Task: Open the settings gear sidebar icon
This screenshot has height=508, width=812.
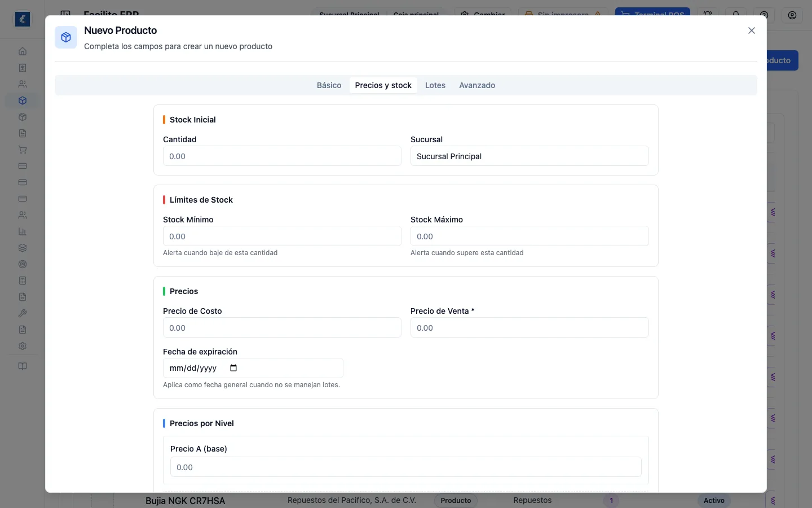Action: [23, 346]
